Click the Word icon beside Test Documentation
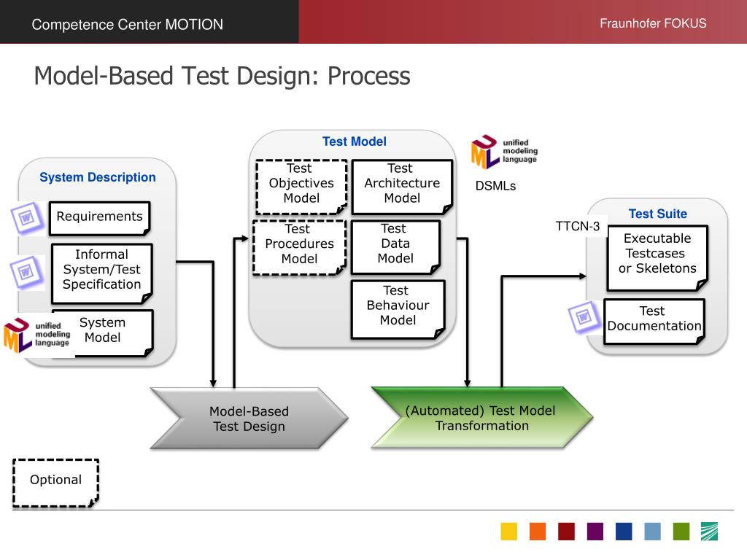 (x=584, y=317)
